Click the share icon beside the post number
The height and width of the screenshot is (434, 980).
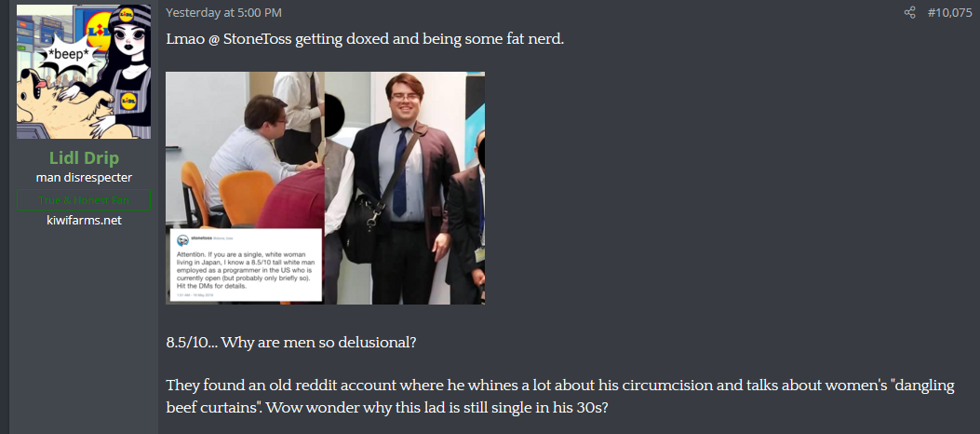(909, 12)
